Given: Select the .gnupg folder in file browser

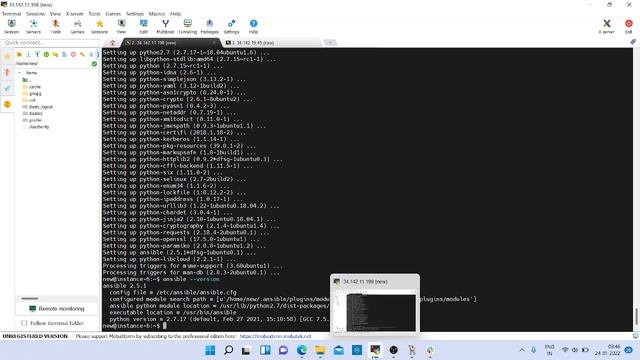Looking at the screenshot, I should (x=32, y=93).
